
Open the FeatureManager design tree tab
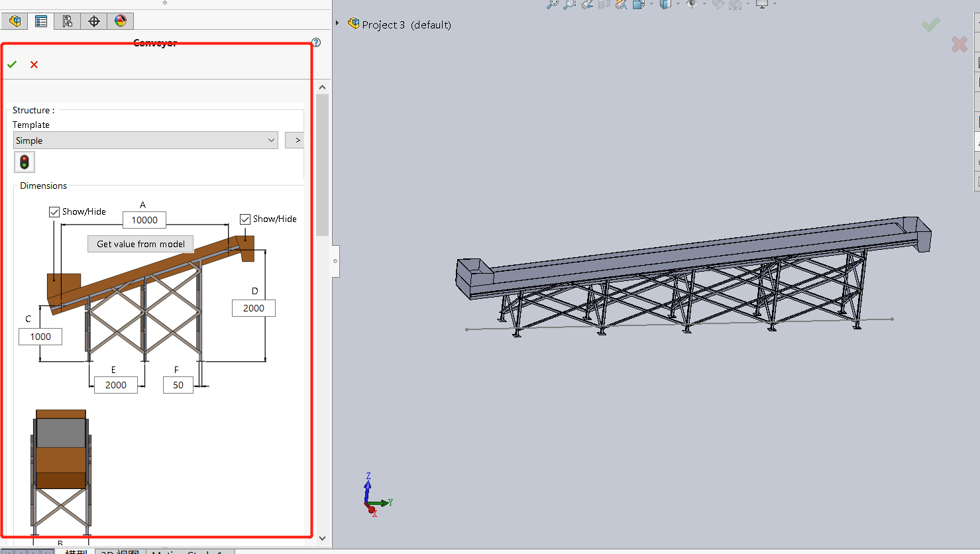[15, 21]
